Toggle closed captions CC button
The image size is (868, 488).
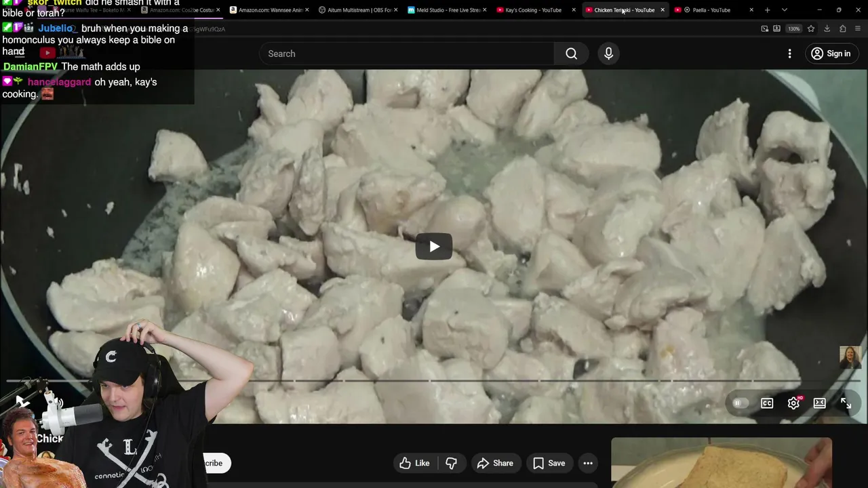click(767, 403)
